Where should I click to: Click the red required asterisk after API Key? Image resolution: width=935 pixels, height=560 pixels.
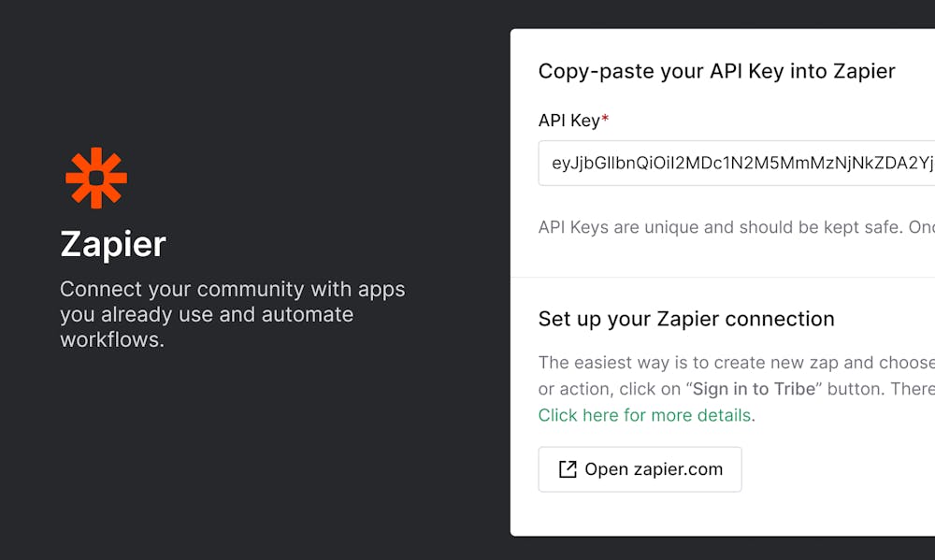[x=605, y=118]
